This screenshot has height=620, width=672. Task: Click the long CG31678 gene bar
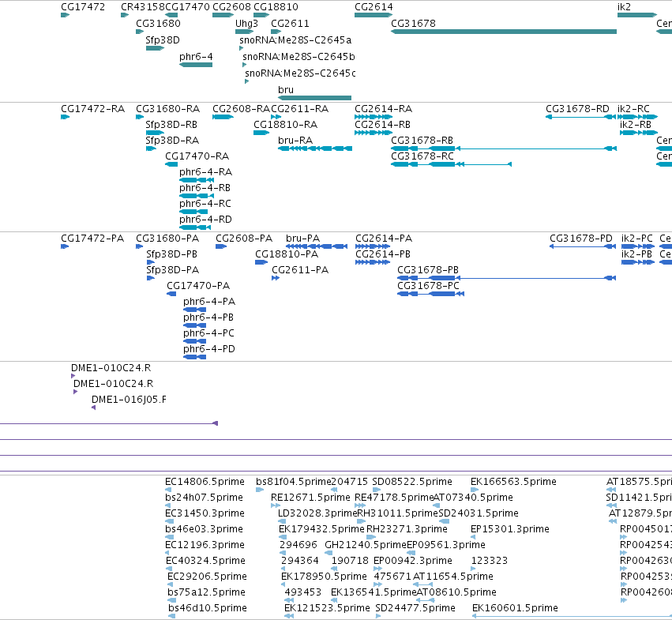tap(504, 32)
